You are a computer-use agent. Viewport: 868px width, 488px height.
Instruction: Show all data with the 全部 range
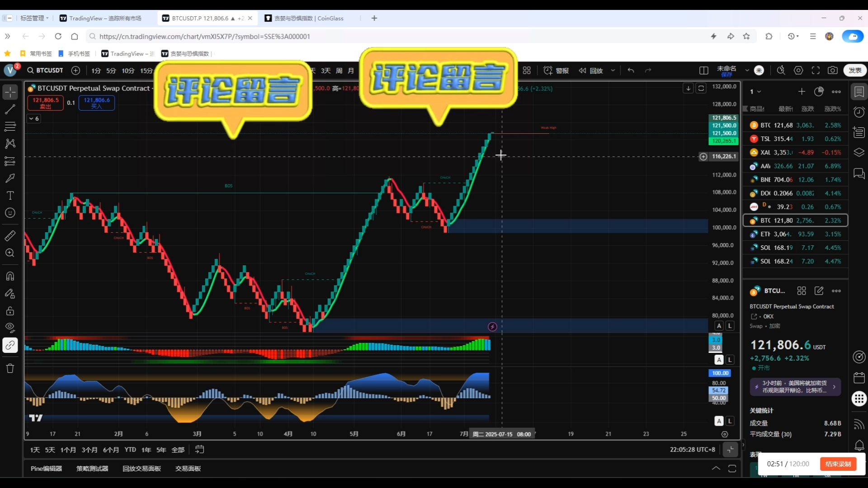click(x=178, y=450)
